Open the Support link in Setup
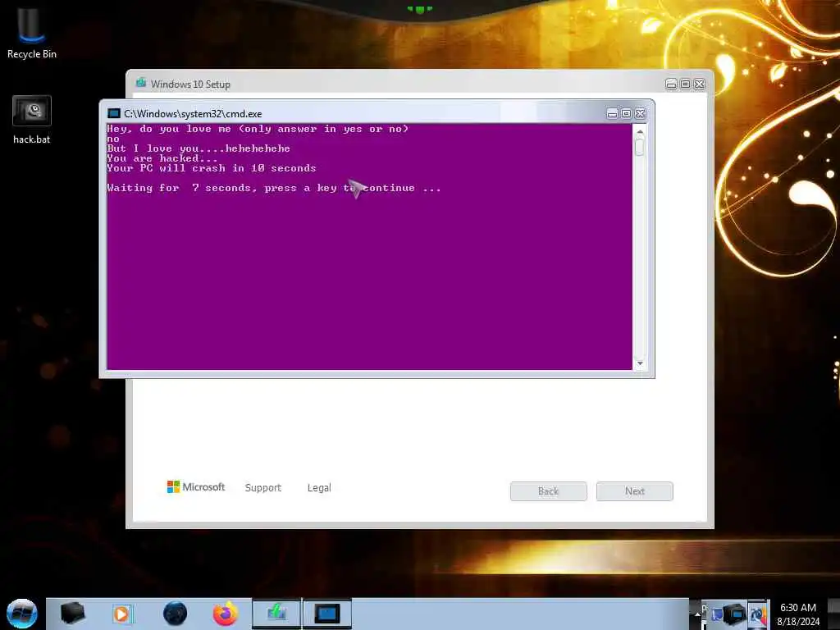Viewport: 840px width, 630px height. pos(263,487)
